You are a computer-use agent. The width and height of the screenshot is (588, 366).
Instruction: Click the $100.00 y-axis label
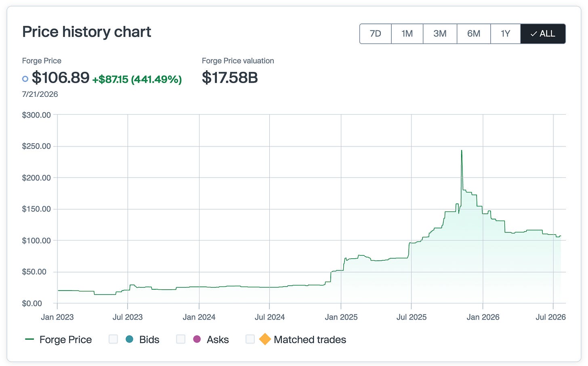36,241
